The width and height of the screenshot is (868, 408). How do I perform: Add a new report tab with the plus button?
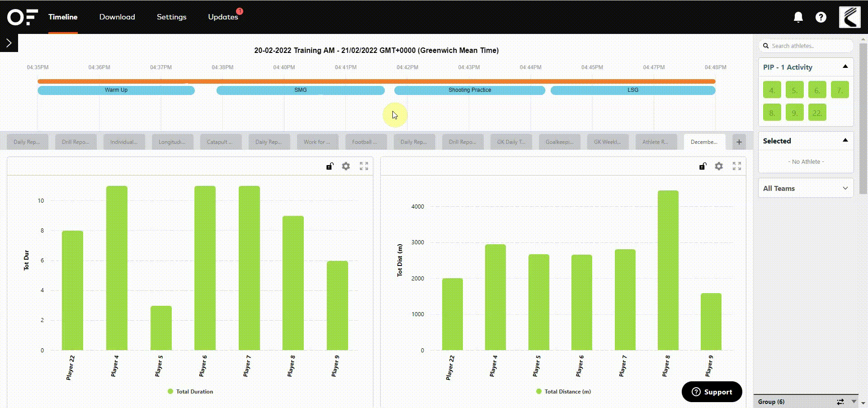point(739,142)
